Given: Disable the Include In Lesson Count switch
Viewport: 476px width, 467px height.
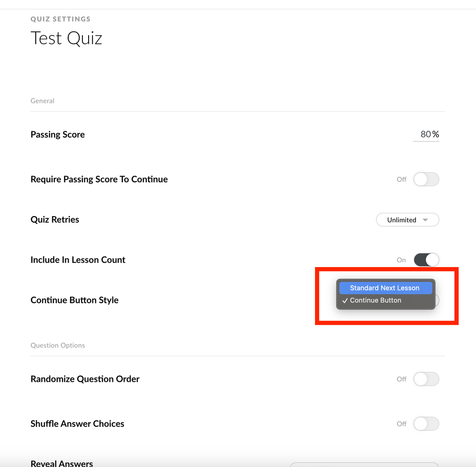Looking at the screenshot, I should point(426,260).
